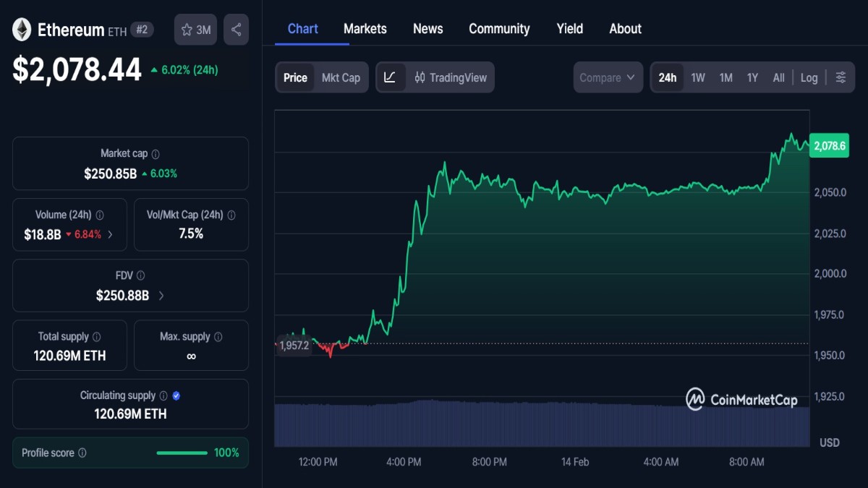Show Market cap info icon
The width and height of the screenshot is (868, 488).
pyautogui.click(x=156, y=154)
